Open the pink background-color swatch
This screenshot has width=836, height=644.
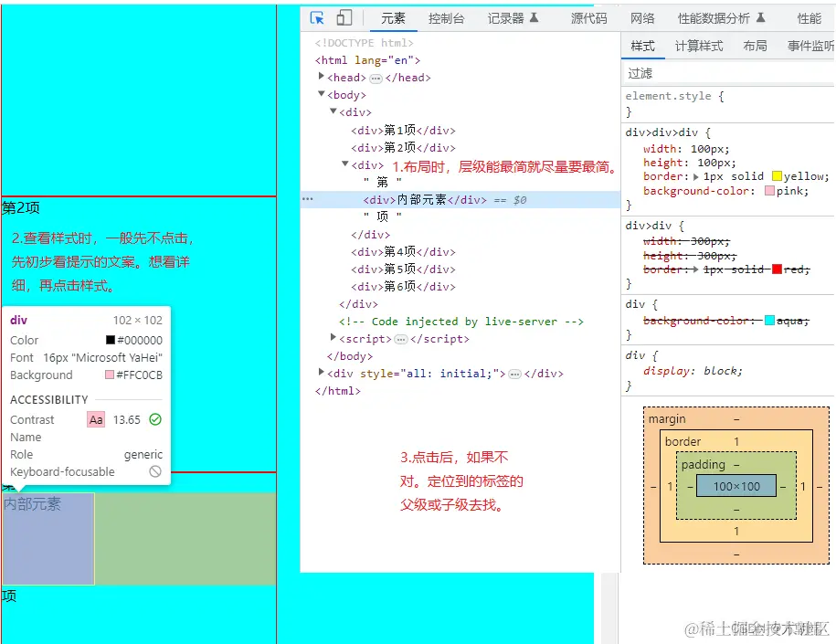769,191
